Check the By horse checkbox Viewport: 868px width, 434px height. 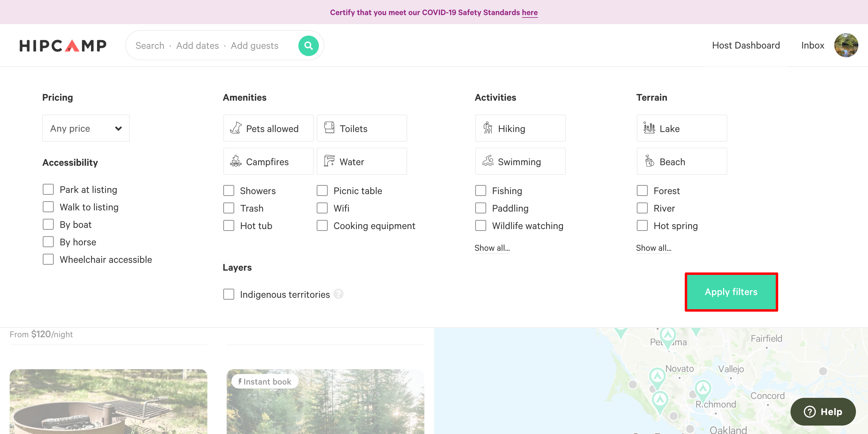[48, 242]
